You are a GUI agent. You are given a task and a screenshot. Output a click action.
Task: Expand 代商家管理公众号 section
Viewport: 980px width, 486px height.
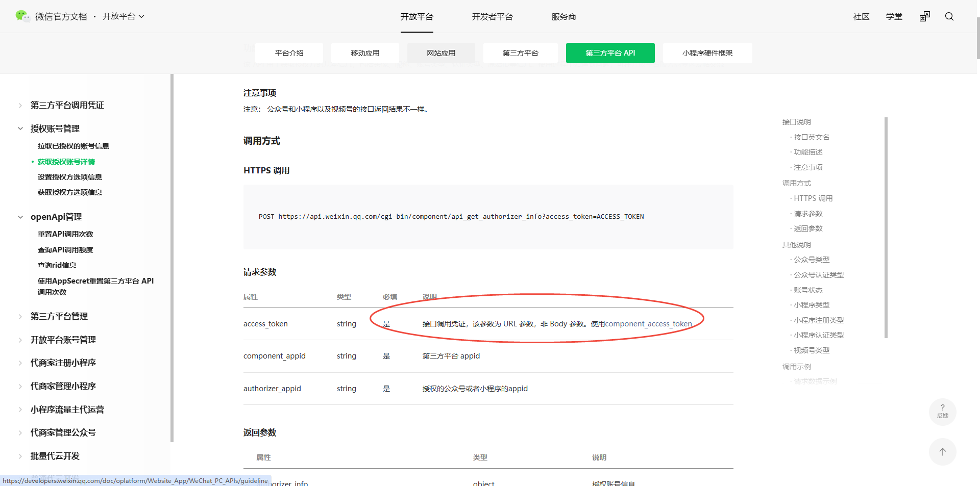63,432
